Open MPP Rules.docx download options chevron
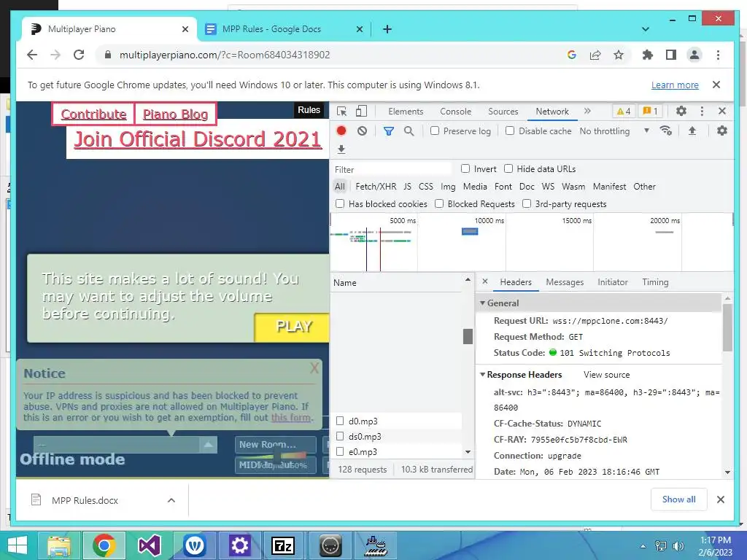747x560 pixels. pos(171,500)
